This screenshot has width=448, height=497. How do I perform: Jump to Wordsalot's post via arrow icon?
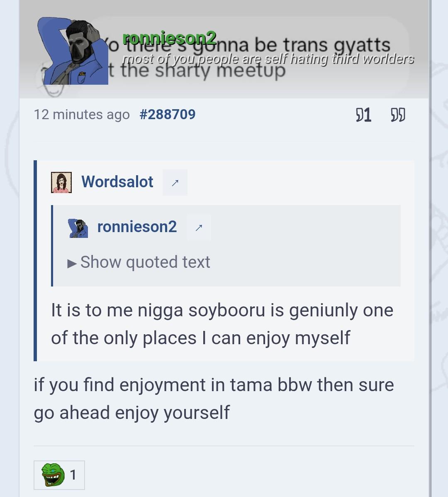coord(175,183)
